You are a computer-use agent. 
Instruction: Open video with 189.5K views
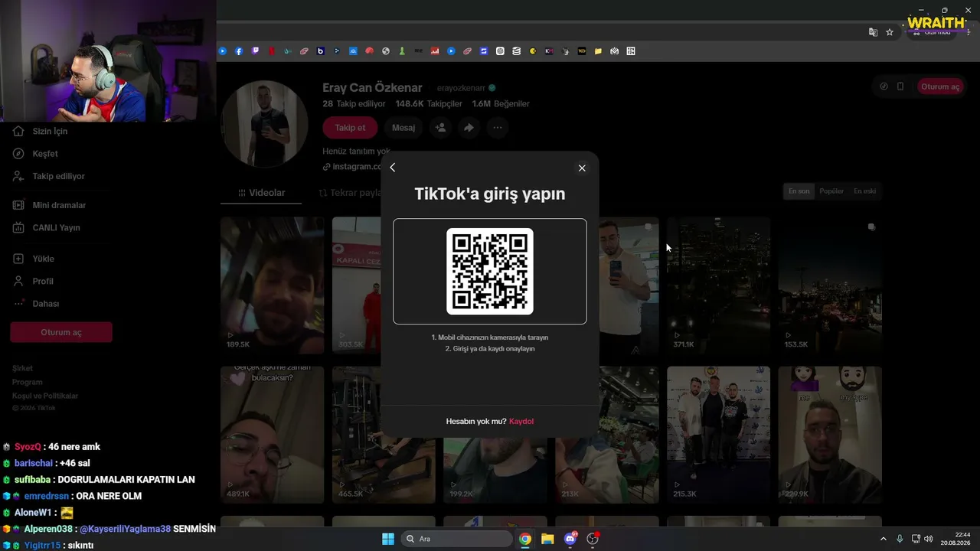click(x=273, y=285)
